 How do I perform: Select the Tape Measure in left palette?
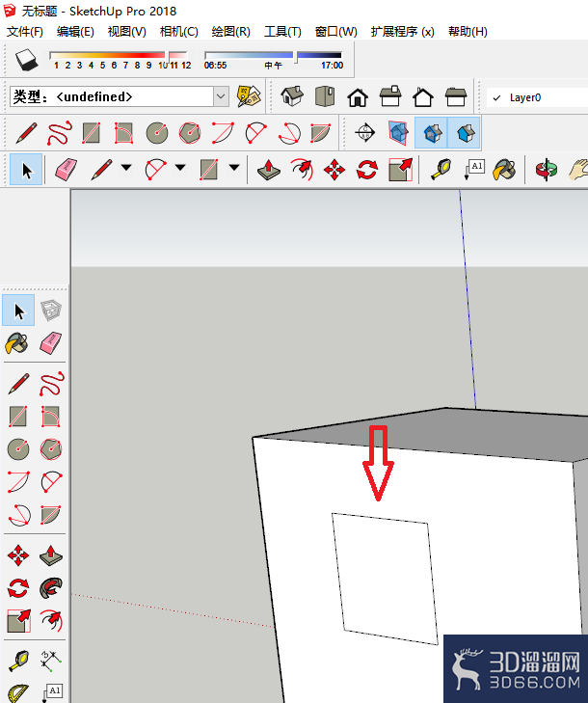18,662
